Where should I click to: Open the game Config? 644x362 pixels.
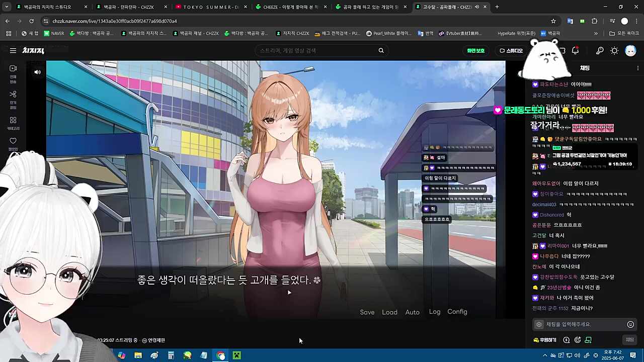pyautogui.click(x=457, y=312)
